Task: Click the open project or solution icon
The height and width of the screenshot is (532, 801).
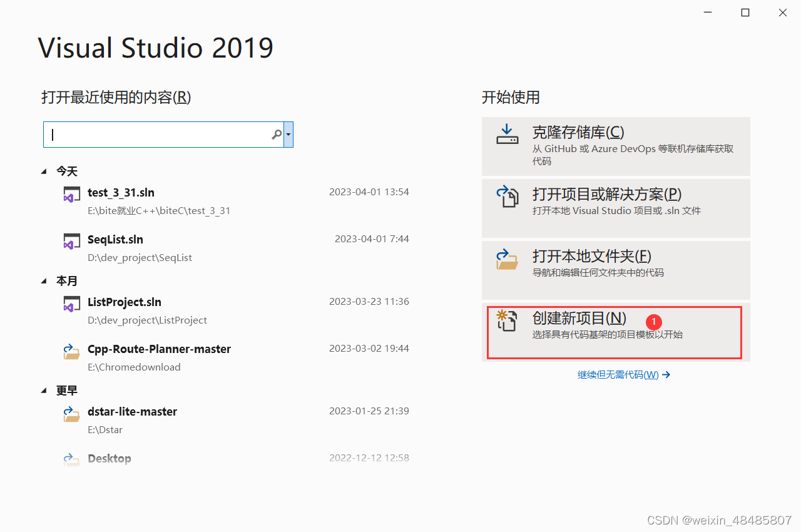Action: point(508,196)
